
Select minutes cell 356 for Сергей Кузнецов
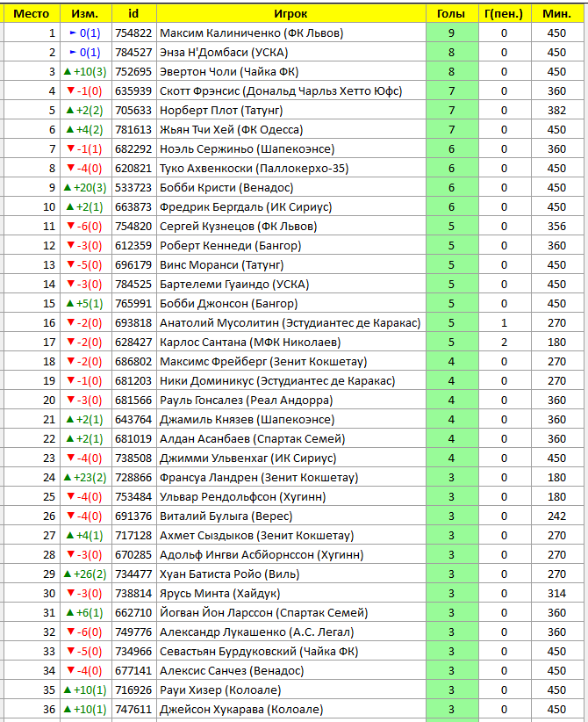coord(557,227)
